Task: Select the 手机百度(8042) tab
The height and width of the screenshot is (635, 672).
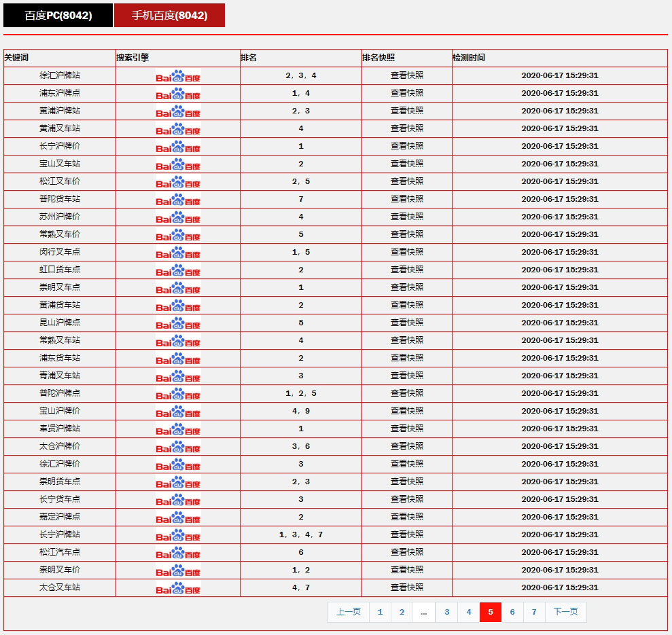Action: pos(169,16)
